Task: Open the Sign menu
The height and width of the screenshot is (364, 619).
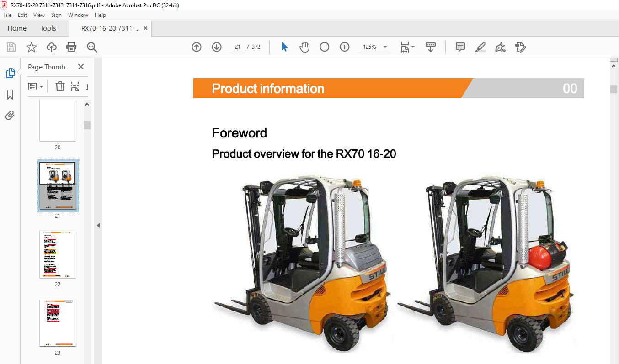Action: point(56,15)
